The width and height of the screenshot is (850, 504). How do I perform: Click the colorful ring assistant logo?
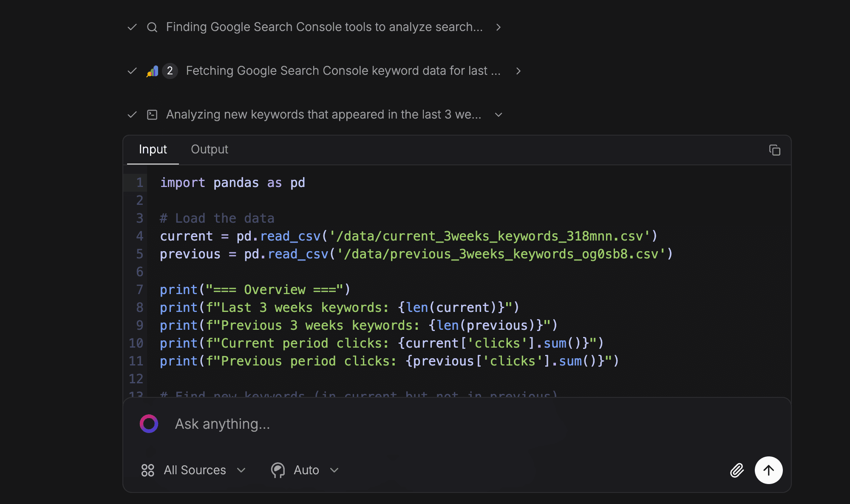149,424
